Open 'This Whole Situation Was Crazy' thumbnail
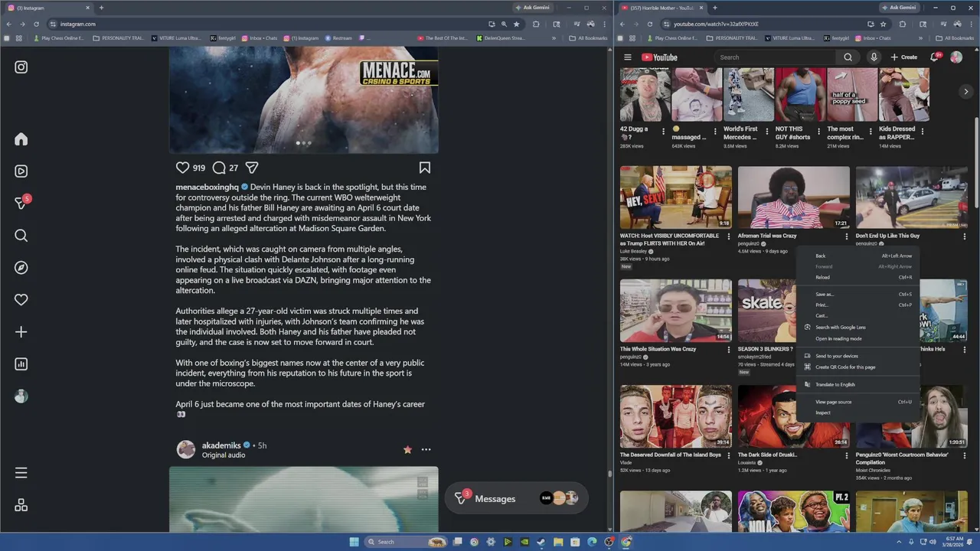Image resolution: width=980 pixels, height=551 pixels. tap(675, 311)
